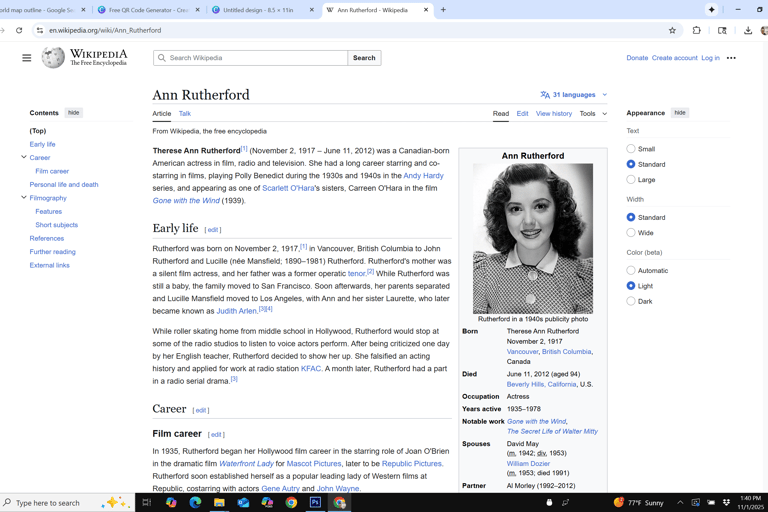Select Automatic color mode
768x512 pixels.
pyautogui.click(x=631, y=270)
